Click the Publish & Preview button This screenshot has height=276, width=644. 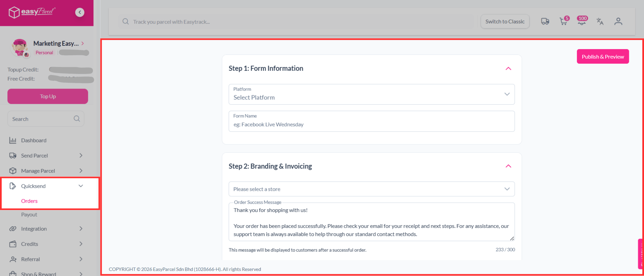click(x=603, y=57)
